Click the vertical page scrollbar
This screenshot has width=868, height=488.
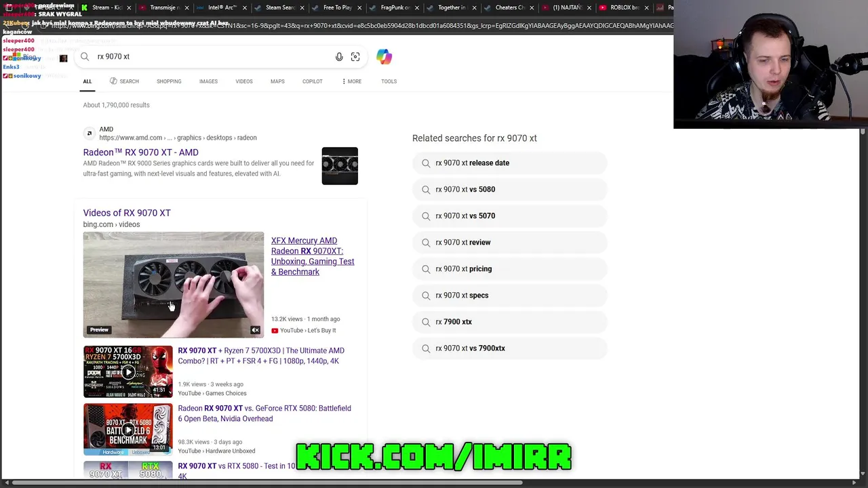(863, 131)
